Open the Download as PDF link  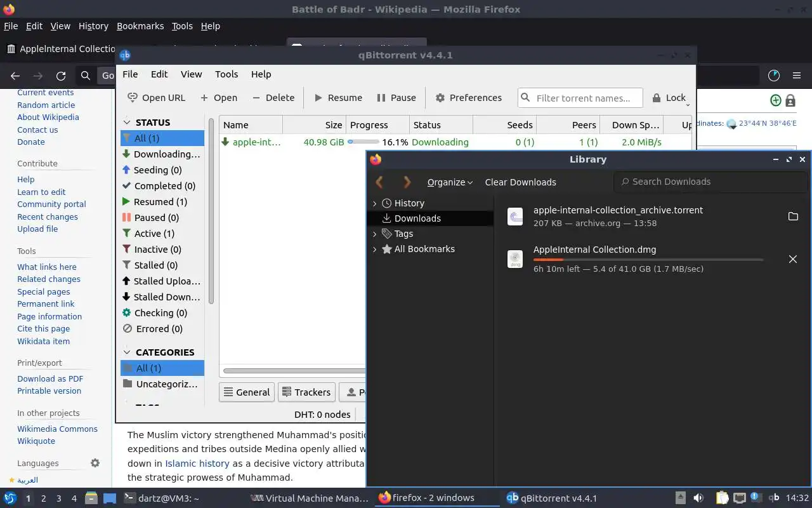pos(50,379)
